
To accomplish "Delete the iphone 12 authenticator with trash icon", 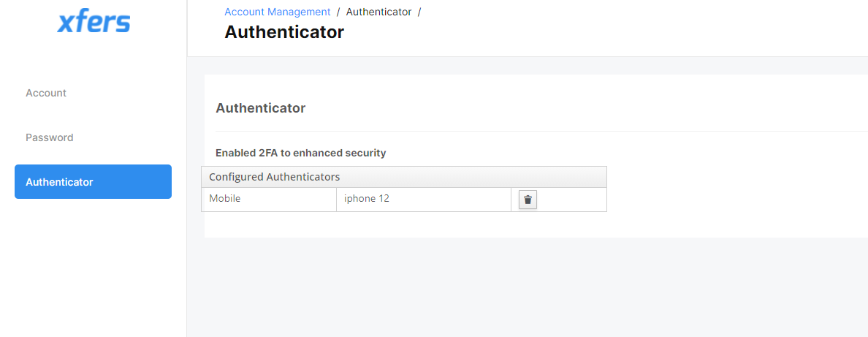I will point(528,200).
